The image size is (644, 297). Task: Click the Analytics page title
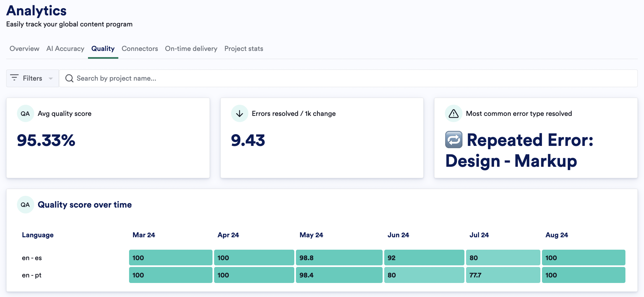click(37, 11)
